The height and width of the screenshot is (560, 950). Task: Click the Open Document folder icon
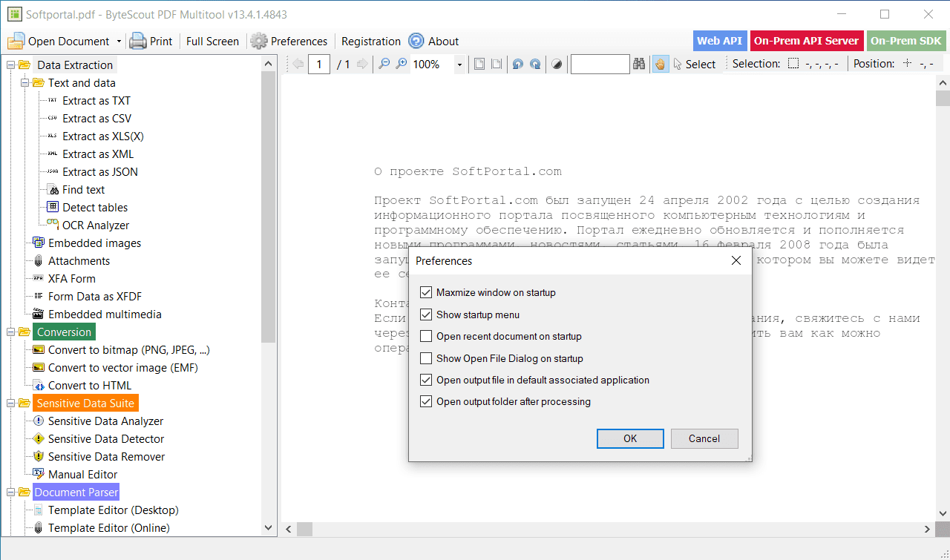pyautogui.click(x=16, y=42)
